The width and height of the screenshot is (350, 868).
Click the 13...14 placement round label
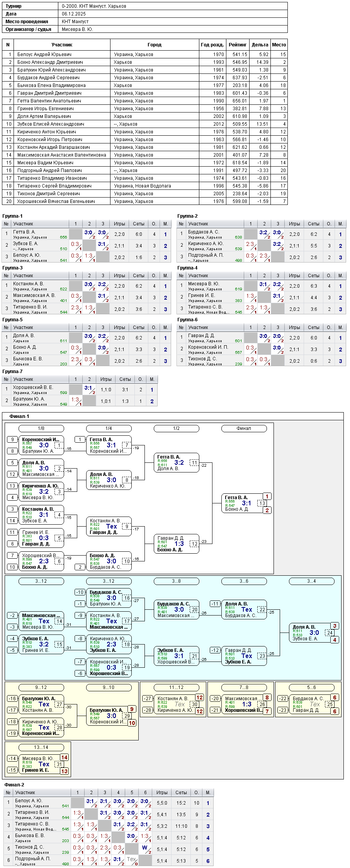41,747
